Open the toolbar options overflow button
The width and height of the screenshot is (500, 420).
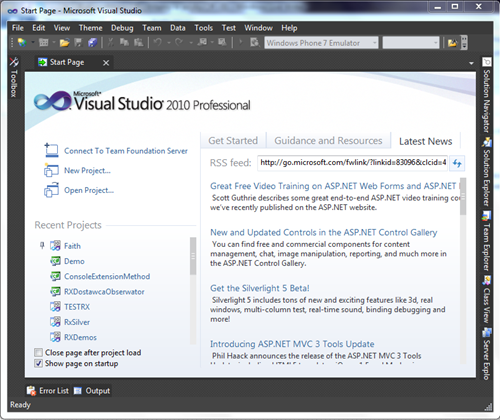coord(464,43)
